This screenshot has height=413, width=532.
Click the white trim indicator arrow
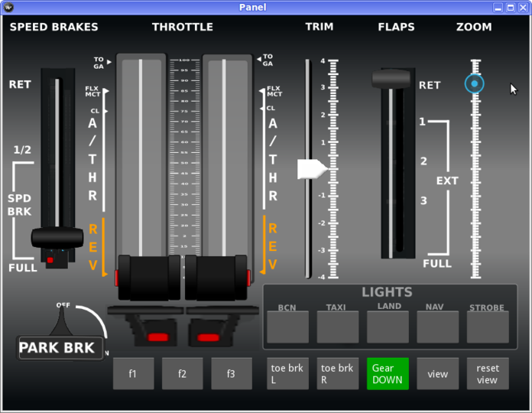point(312,169)
